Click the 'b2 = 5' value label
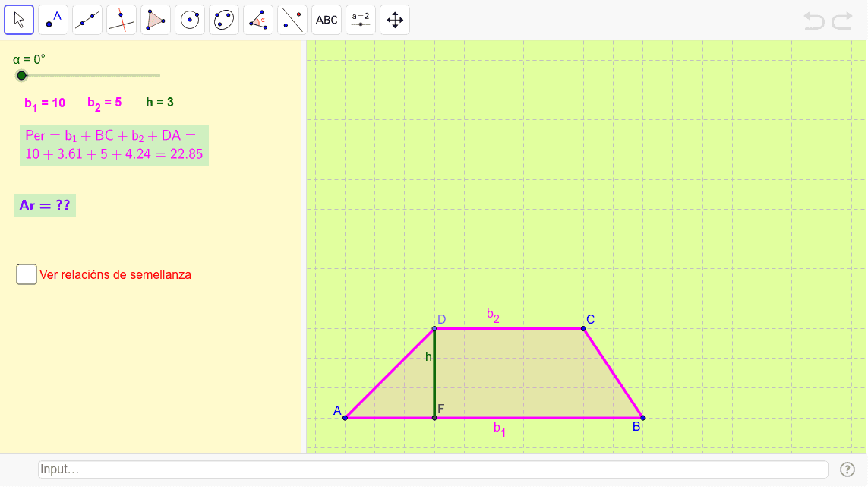 (105, 103)
